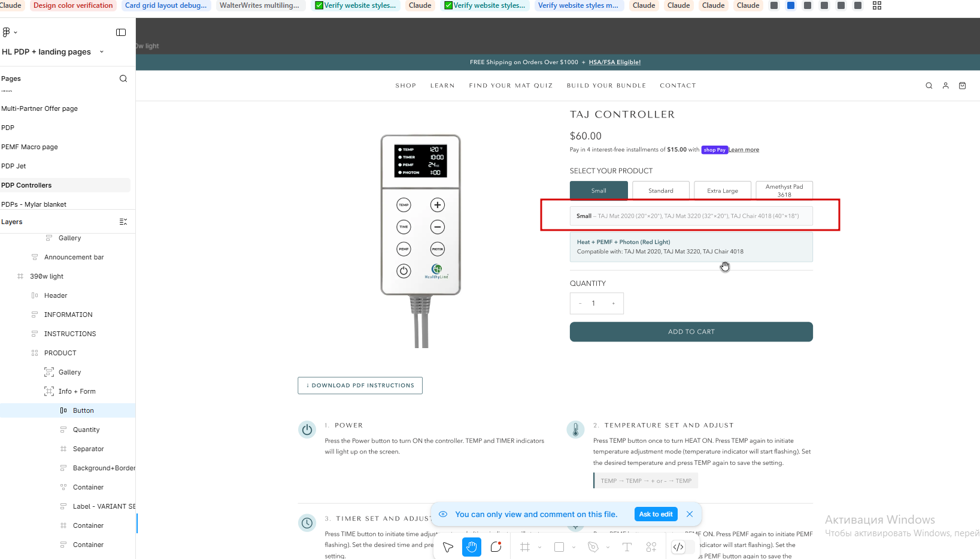Open Frame tool options chevron
Screen dimensions: 980x559
point(539,547)
